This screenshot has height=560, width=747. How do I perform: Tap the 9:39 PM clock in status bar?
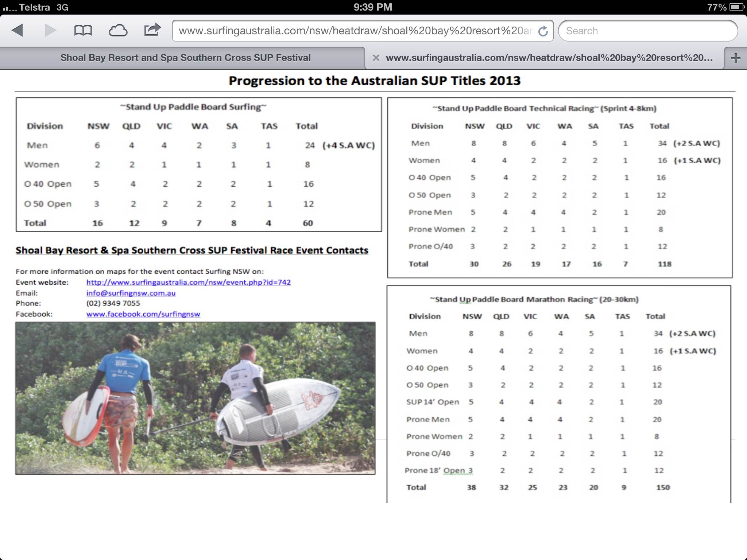(x=373, y=7)
